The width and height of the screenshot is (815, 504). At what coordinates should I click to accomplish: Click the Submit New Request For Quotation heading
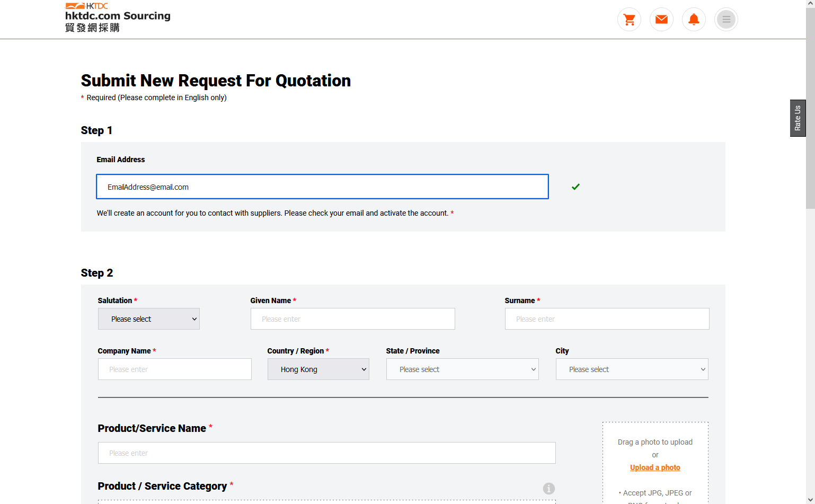(216, 81)
